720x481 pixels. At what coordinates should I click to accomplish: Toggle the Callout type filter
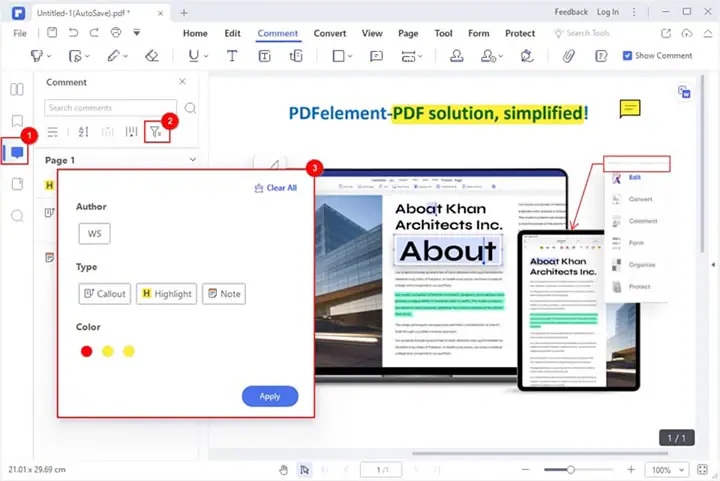(x=105, y=294)
